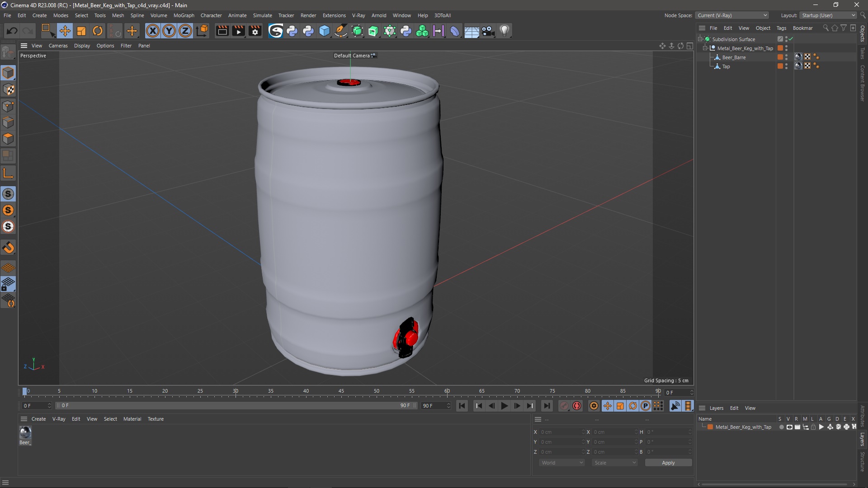The width and height of the screenshot is (868, 488).
Task: Select the Live Selection tool
Action: click(47, 31)
